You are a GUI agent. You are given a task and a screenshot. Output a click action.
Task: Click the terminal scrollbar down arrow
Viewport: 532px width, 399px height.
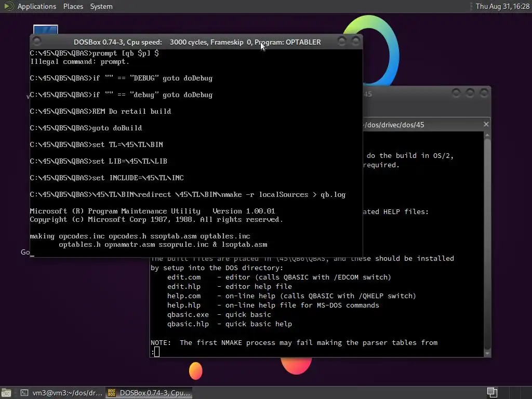pyautogui.click(x=487, y=353)
